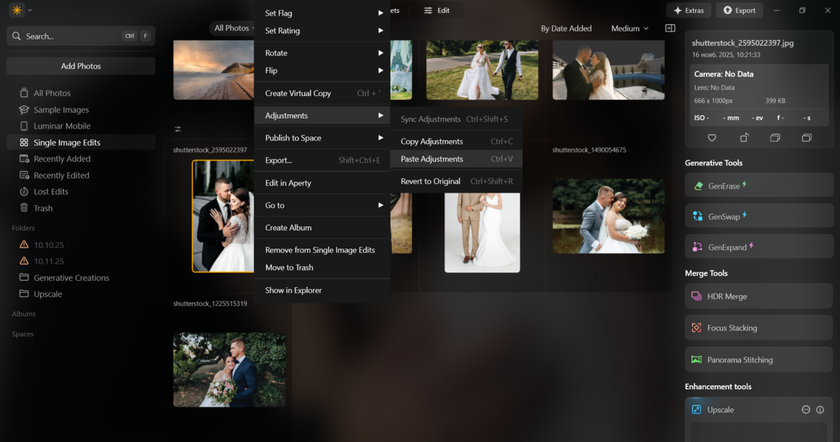This screenshot has width=840, height=442.
Task: Select the selected bride and groom hugging thumbnail
Action: point(223,216)
